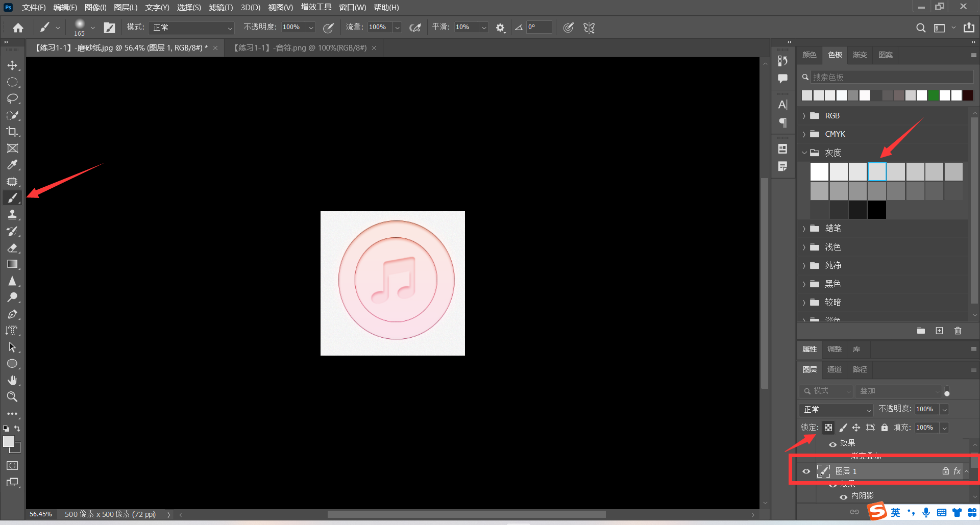Switch to the 调整 adjustments tab
The image size is (980, 525).
click(835, 349)
